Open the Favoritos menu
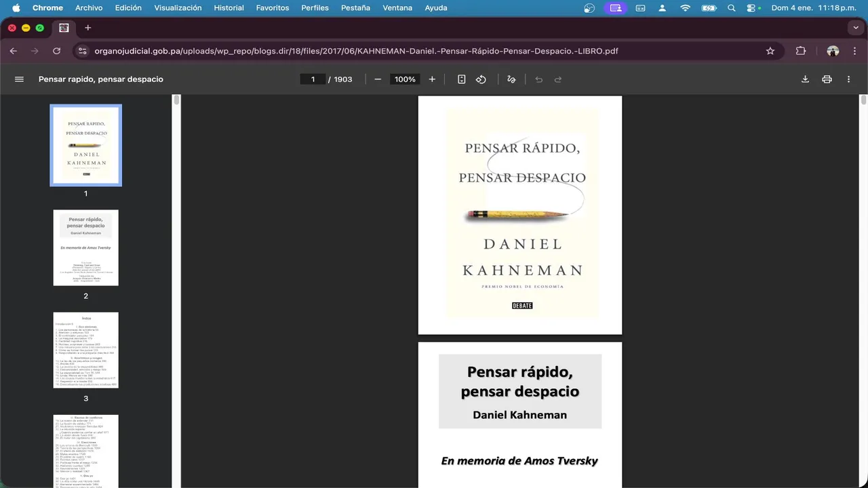Viewport: 868px width, 488px height. pyautogui.click(x=273, y=8)
